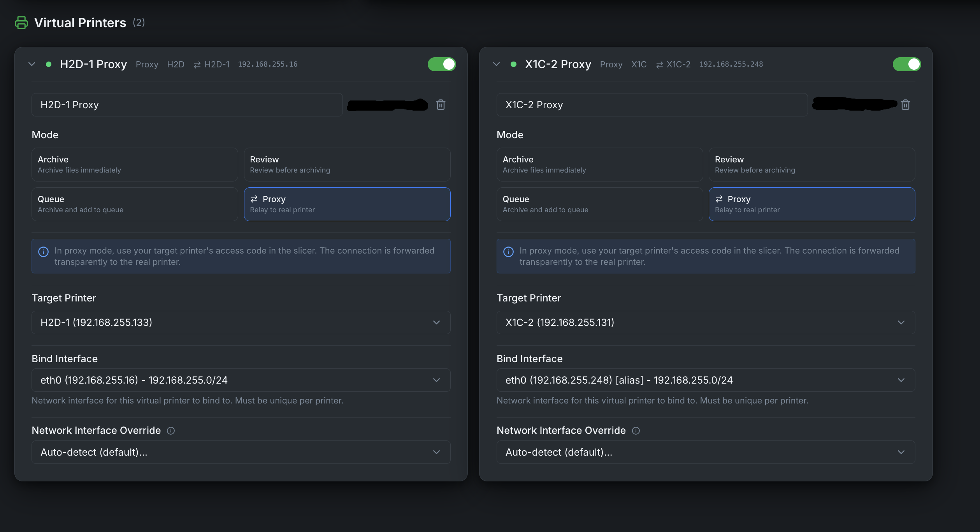The image size is (980, 532).
Task: Disable the H2D-1 Proxy toggle switch
Action: coord(441,64)
